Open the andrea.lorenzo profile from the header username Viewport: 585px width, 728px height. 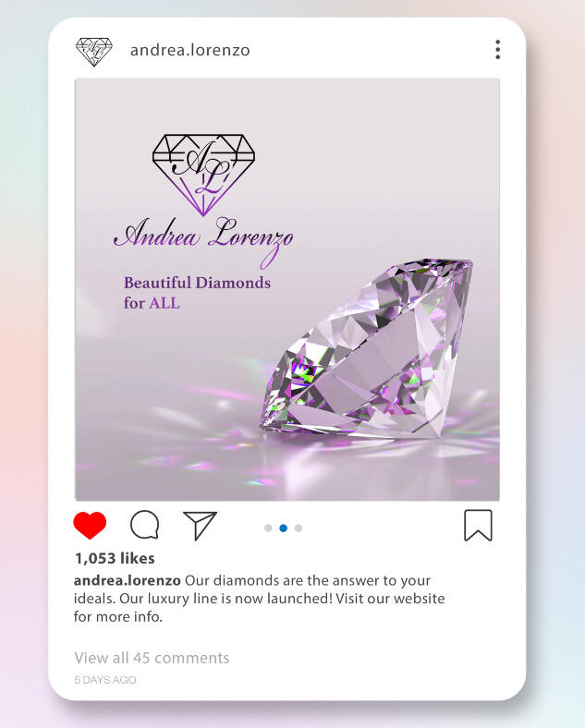click(x=189, y=50)
